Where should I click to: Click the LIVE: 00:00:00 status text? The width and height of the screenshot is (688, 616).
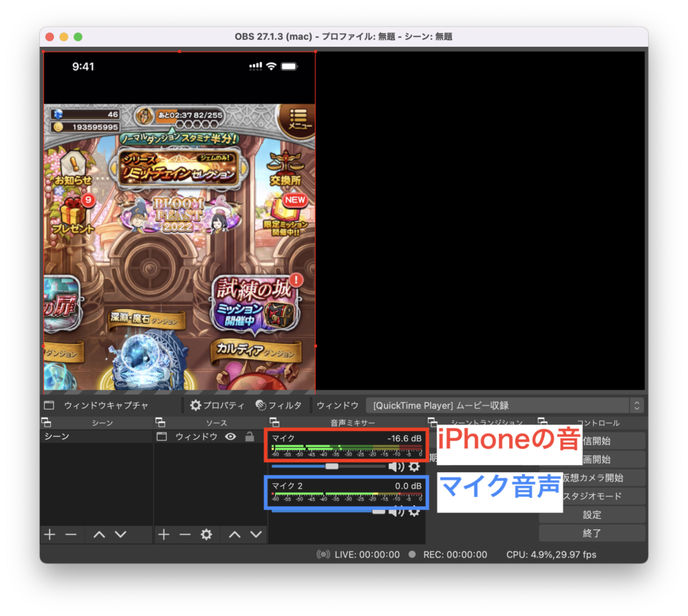tap(367, 555)
